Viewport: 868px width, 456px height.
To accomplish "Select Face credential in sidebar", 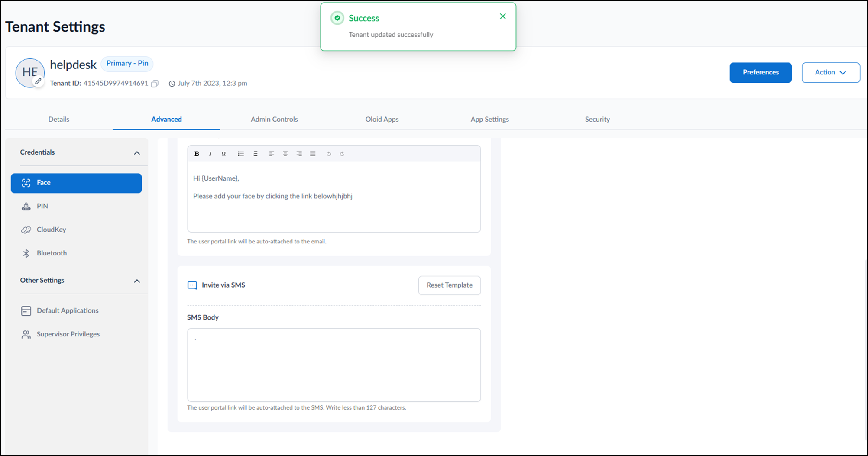I will click(76, 183).
